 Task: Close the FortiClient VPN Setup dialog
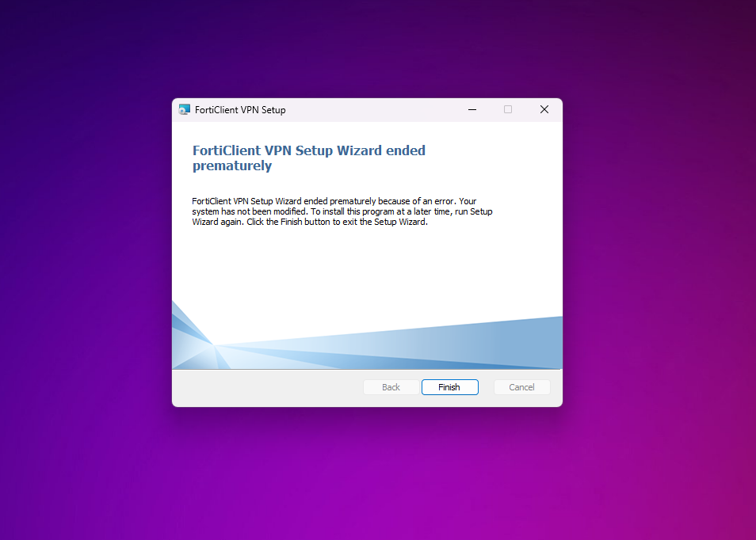[x=544, y=110]
